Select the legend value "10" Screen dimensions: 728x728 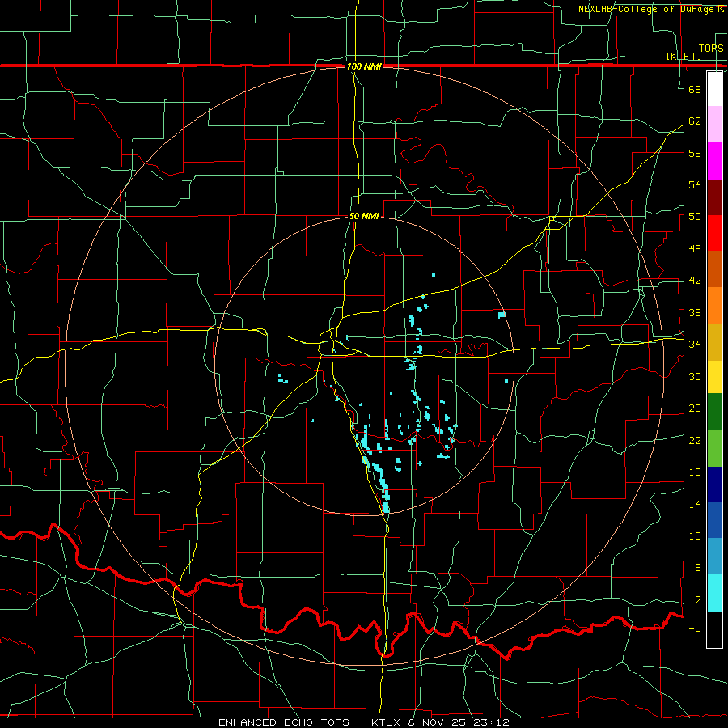(x=695, y=535)
